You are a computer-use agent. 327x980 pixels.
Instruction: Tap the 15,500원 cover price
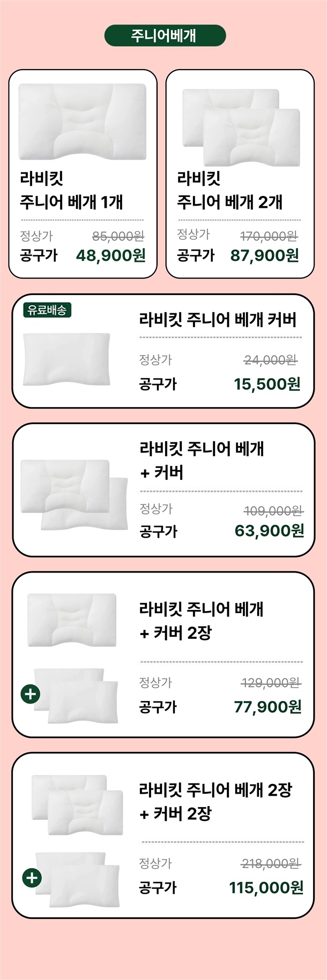tap(267, 384)
